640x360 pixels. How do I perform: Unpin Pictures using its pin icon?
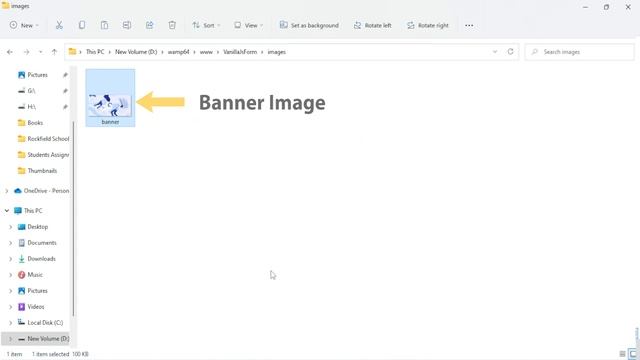pos(65,75)
